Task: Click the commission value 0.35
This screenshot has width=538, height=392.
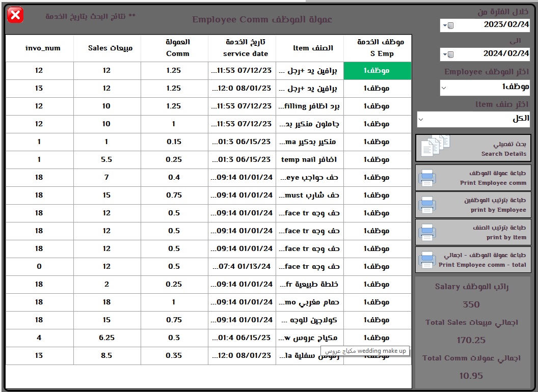Action: [174, 356]
